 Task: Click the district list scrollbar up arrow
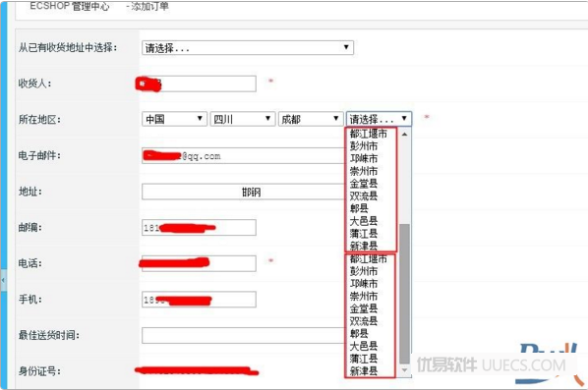click(405, 134)
